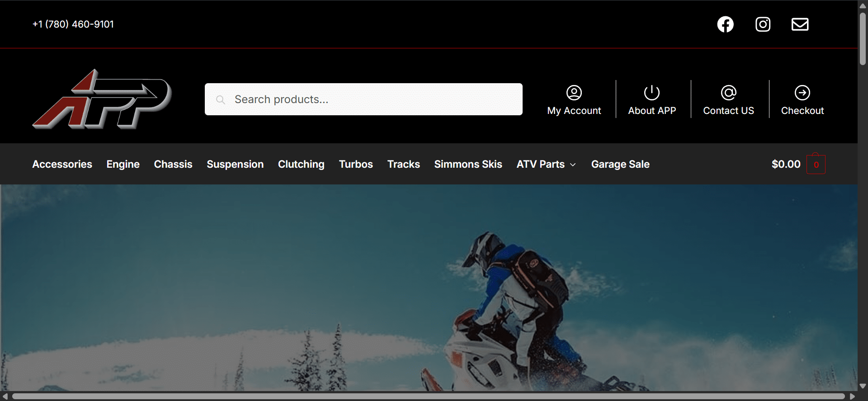
Task: View the $0.00 cart total
Action: [786, 164]
